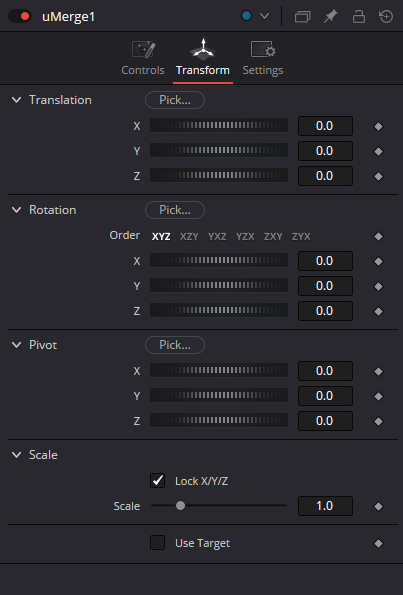This screenshot has width=403, height=595.
Task: Click the Scale value field 1.0
Action: [x=325, y=506]
